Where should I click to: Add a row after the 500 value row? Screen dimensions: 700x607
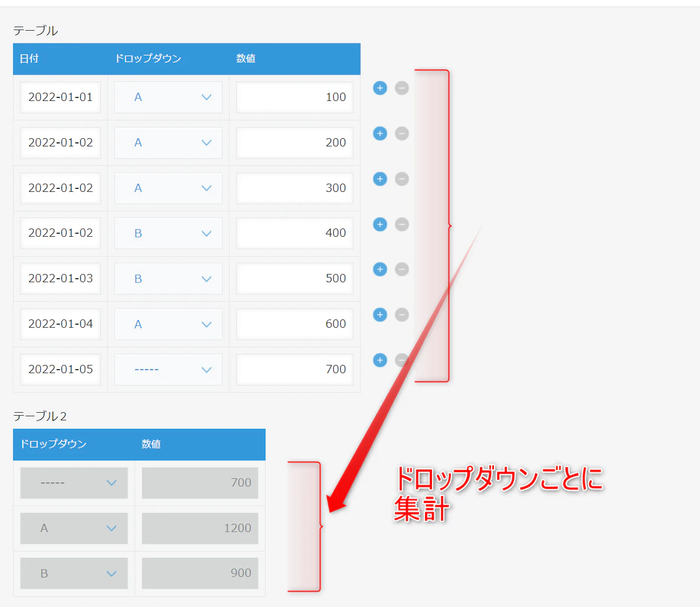click(x=380, y=269)
